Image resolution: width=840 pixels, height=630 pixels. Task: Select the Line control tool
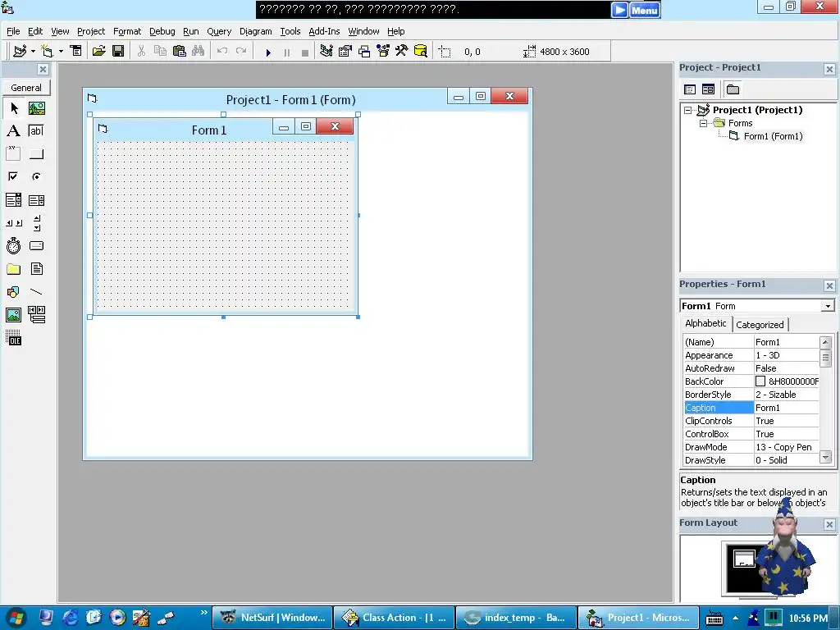tap(37, 292)
